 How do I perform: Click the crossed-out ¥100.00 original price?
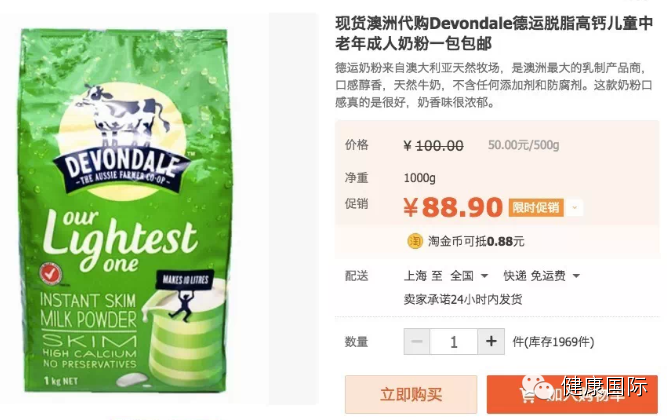click(433, 146)
